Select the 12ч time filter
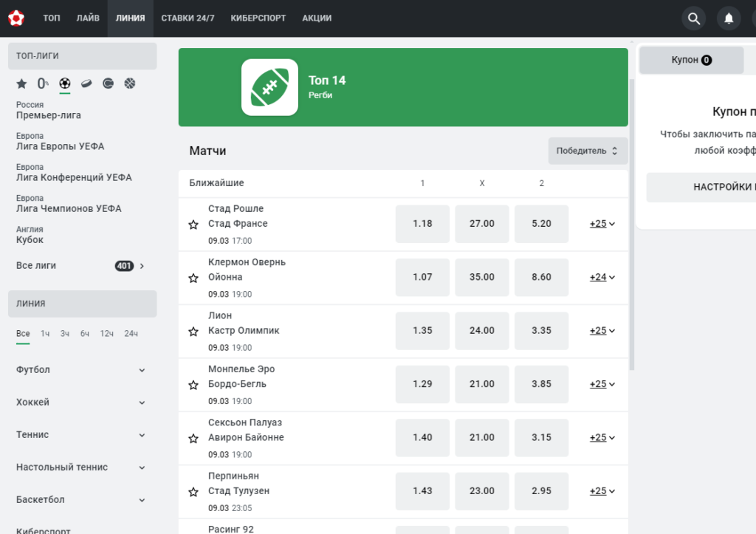Screen dimensions: 756x534 pos(106,334)
